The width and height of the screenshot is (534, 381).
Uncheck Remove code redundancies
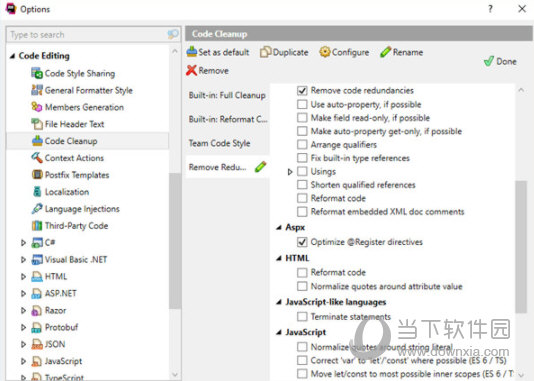coord(302,91)
